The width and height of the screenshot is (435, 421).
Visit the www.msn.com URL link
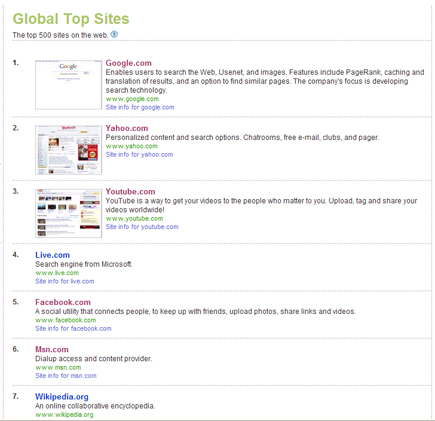pyautogui.click(x=58, y=368)
